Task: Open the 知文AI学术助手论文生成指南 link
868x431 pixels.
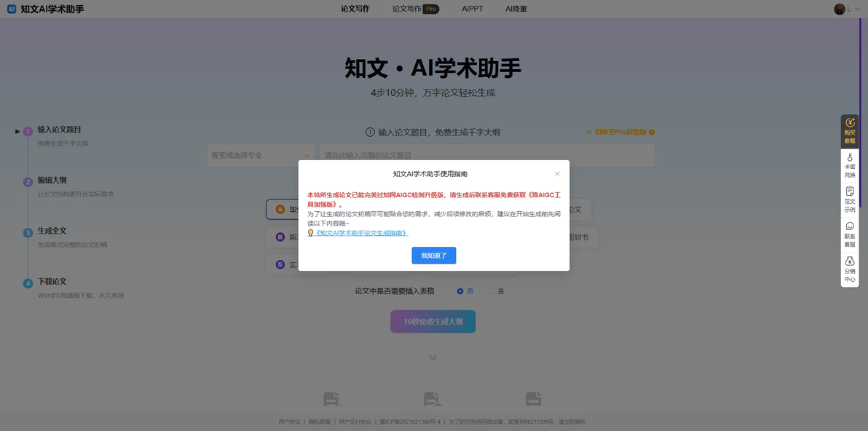Action: (x=361, y=233)
